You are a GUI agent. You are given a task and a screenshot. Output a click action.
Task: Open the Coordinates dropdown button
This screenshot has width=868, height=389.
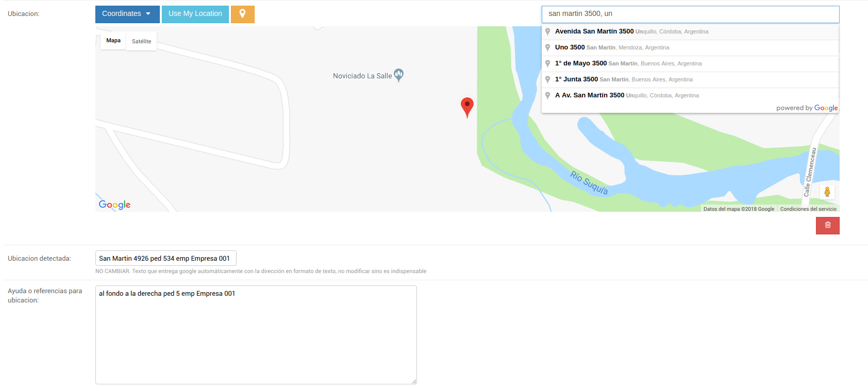[127, 14]
